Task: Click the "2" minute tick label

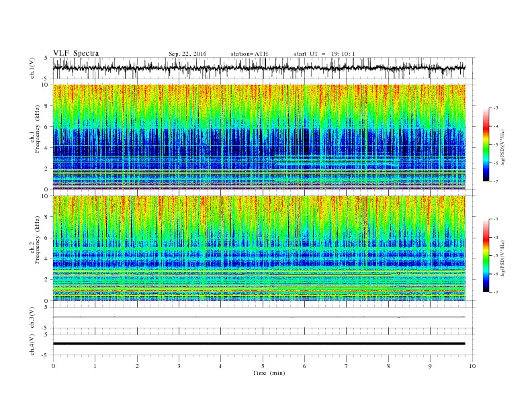Action: pos(137,366)
